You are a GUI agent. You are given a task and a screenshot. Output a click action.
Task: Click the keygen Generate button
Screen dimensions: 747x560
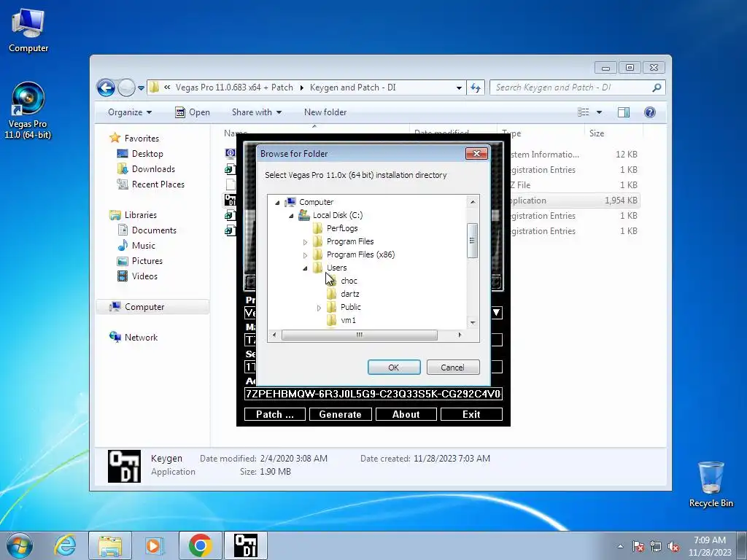[340, 414]
